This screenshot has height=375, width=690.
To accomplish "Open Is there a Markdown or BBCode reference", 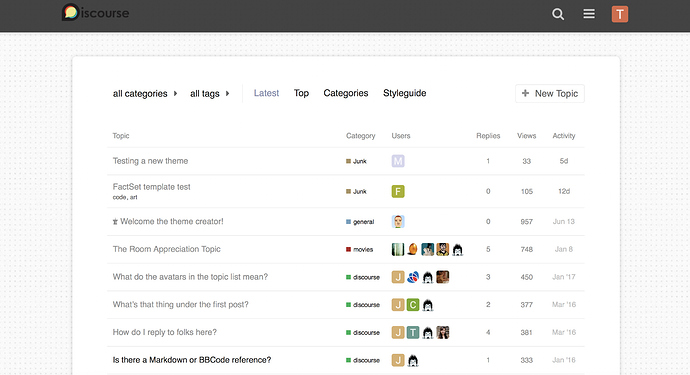I will pyautogui.click(x=192, y=360).
